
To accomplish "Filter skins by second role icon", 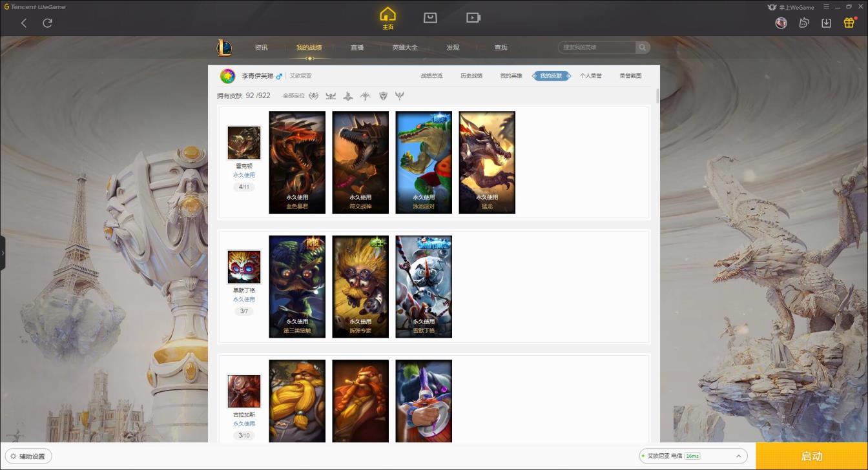I will [331, 96].
